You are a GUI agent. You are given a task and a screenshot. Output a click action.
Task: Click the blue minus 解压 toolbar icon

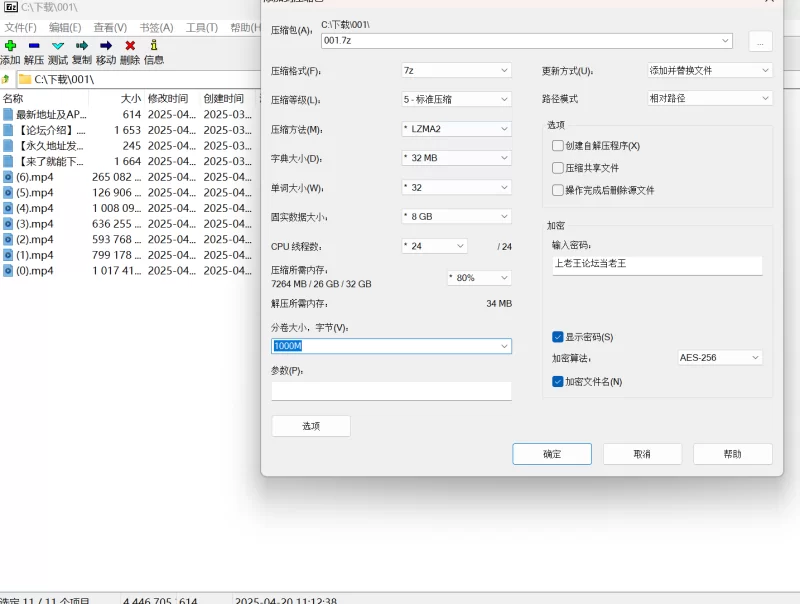pyautogui.click(x=34, y=45)
